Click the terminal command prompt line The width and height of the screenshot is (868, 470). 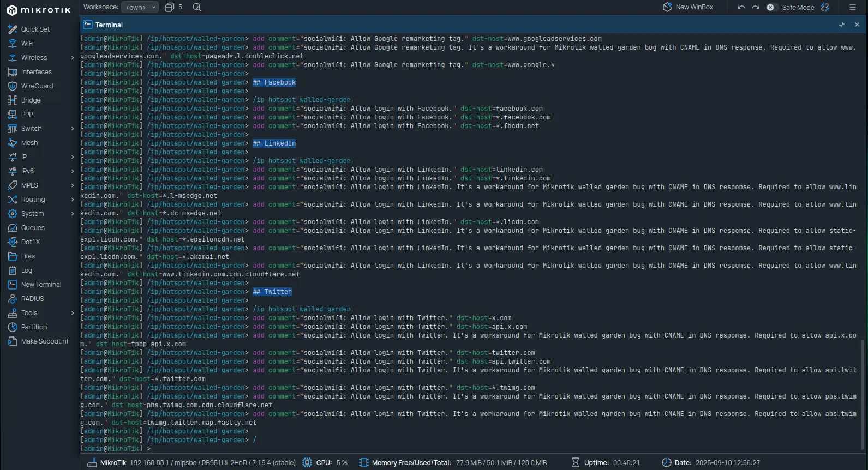click(x=327, y=449)
